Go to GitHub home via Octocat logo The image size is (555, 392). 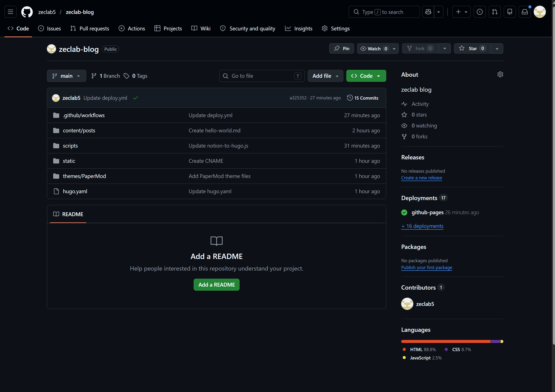[27, 12]
